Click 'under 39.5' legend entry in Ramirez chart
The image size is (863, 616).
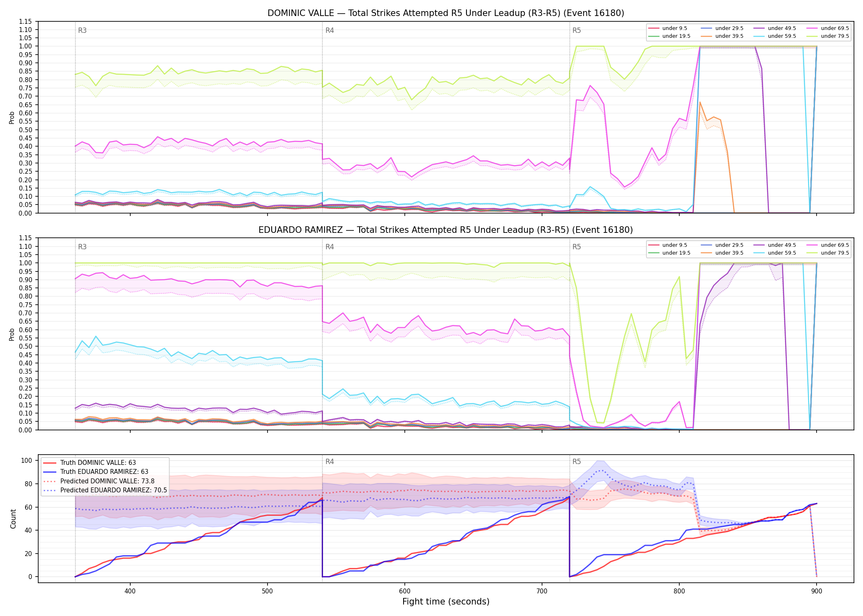tap(722, 253)
